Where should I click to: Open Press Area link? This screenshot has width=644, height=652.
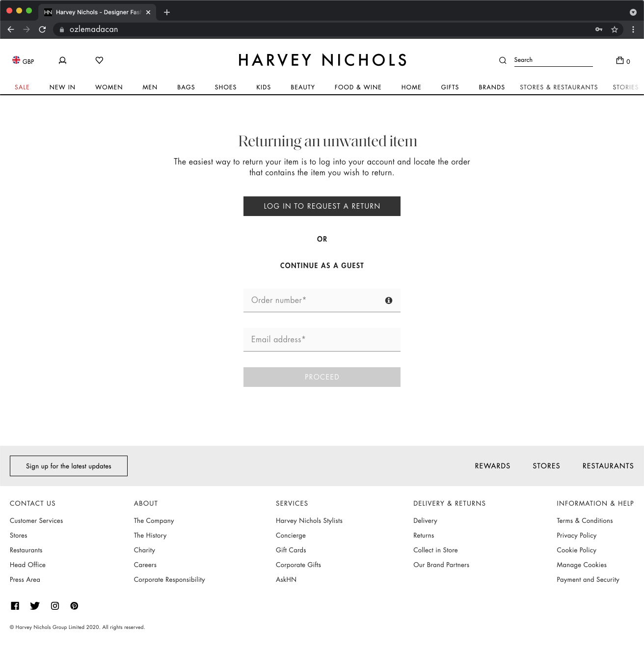pyautogui.click(x=25, y=580)
